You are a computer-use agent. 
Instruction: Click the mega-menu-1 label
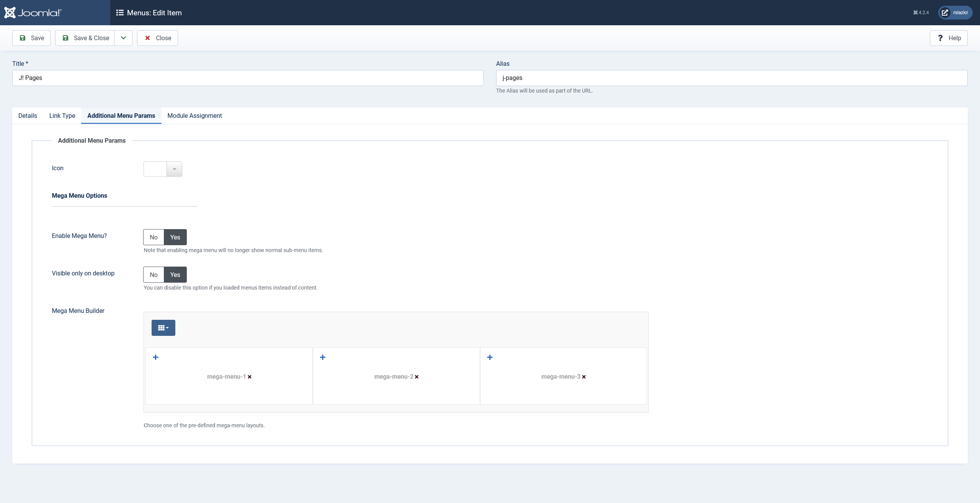(x=226, y=377)
